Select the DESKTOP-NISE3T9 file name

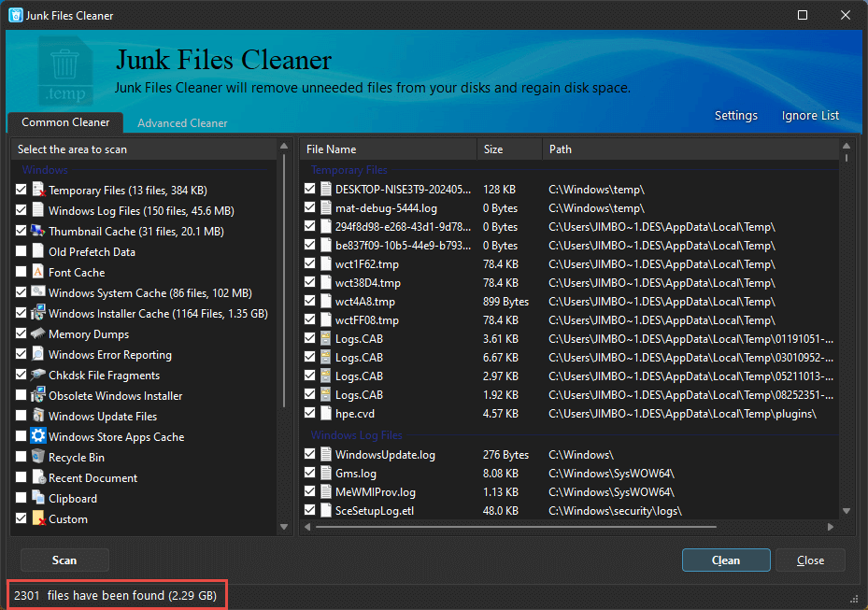click(x=403, y=190)
